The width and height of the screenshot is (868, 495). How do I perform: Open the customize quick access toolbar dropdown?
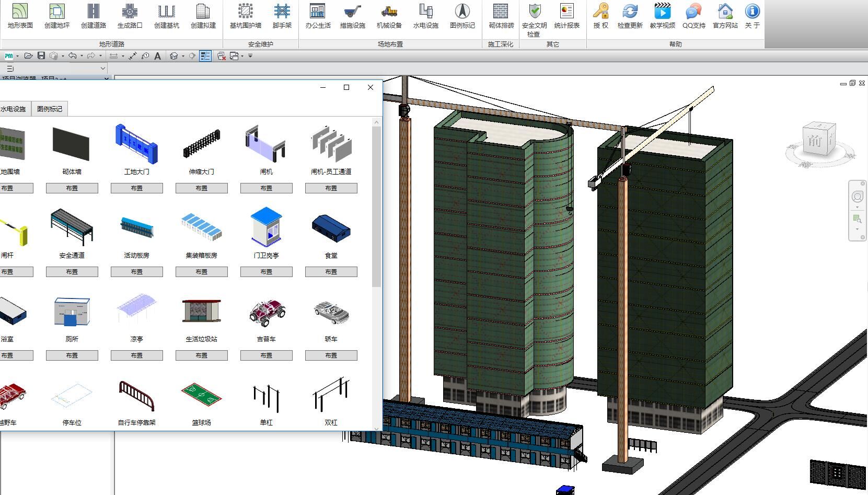(x=250, y=56)
